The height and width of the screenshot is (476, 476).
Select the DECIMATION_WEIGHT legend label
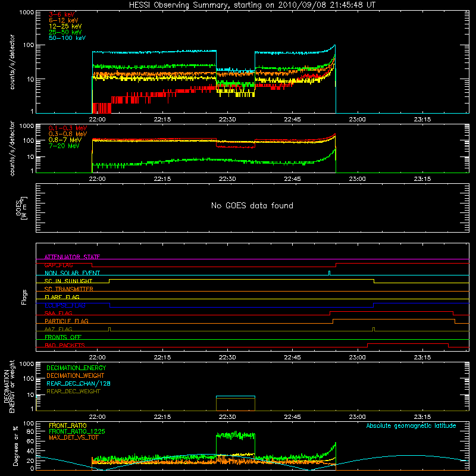pyautogui.click(x=76, y=375)
